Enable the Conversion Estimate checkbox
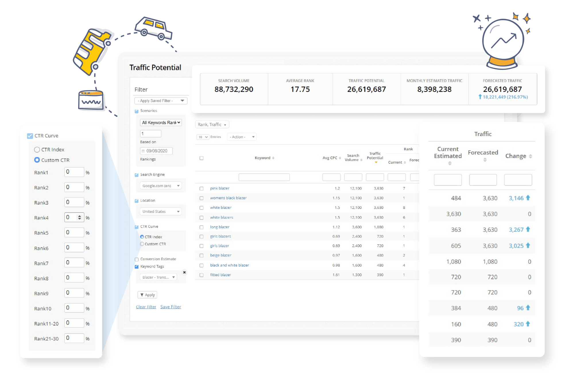 (x=137, y=259)
